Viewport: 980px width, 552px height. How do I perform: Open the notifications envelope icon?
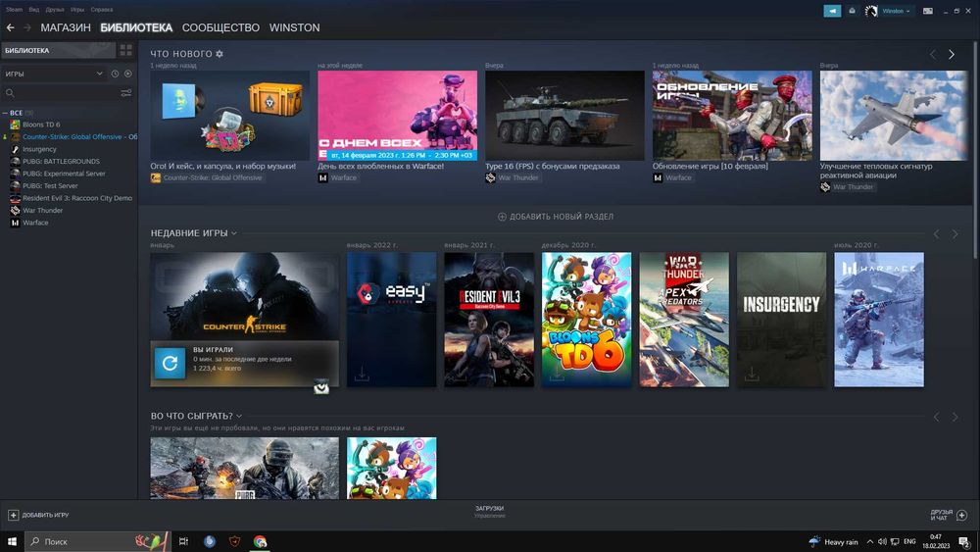point(852,11)
